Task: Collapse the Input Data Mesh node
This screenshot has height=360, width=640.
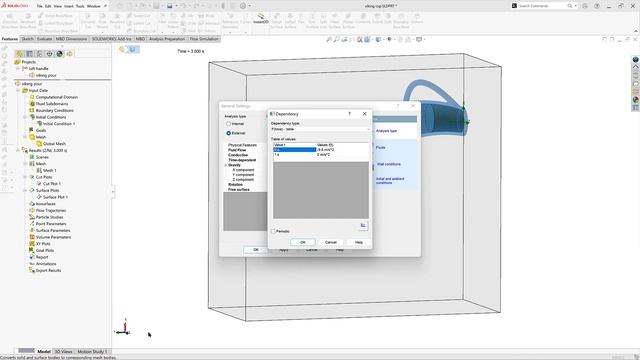Action: (25, 137)
